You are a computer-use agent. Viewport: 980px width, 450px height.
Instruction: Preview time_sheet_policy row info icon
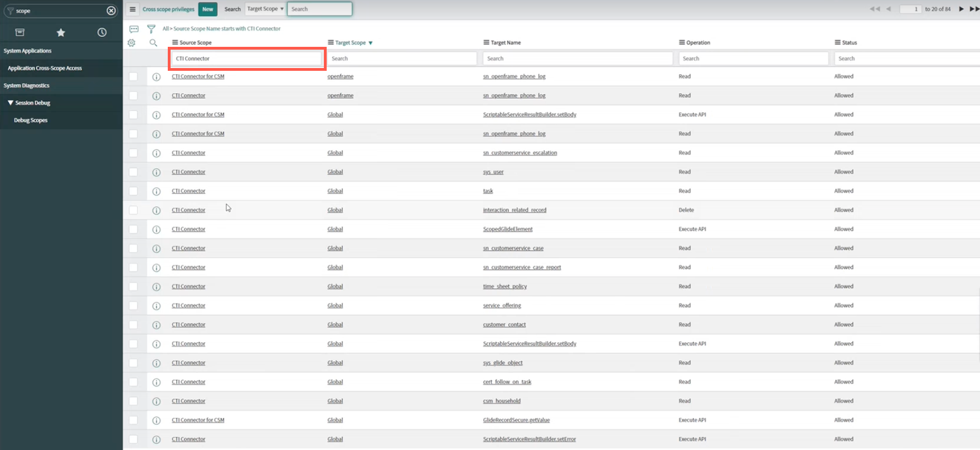(x=157, y=287)
